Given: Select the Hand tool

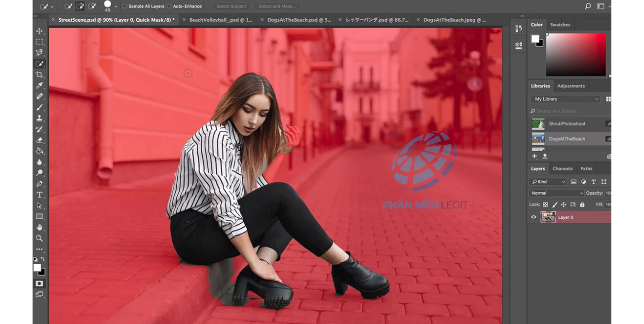Looking at the screenshot, I should coord(39,227).
